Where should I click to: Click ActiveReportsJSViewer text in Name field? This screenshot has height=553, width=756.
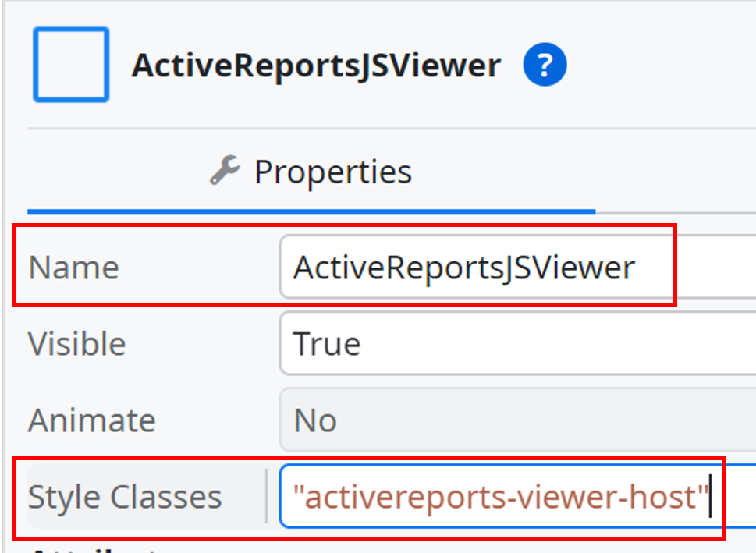pyautogui.click(x=464, y=267)
